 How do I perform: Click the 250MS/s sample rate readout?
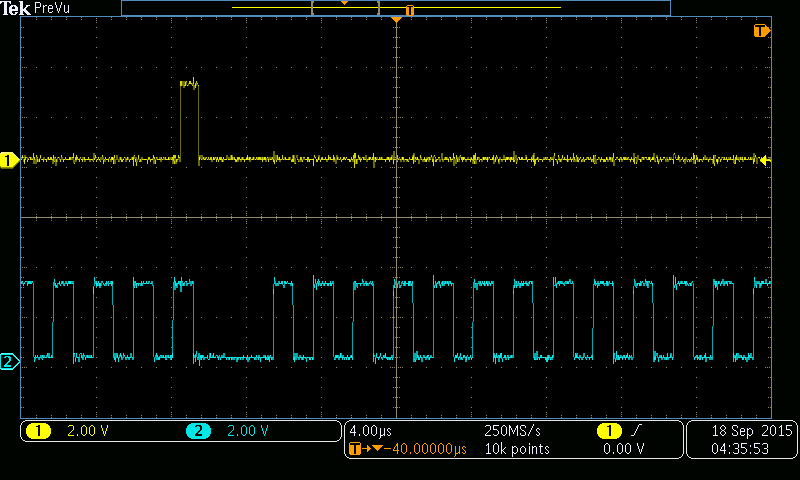click(x=512, y=431)
